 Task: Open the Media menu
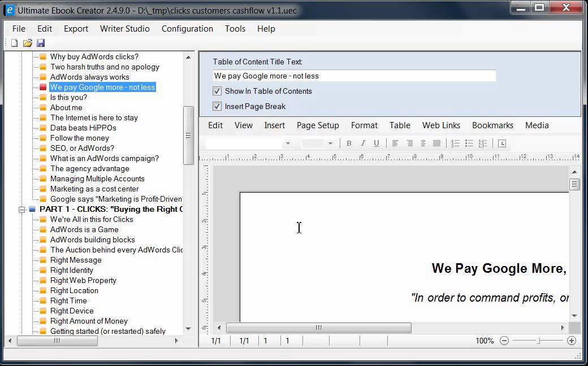pyautogui.click(x=537, y=125)
